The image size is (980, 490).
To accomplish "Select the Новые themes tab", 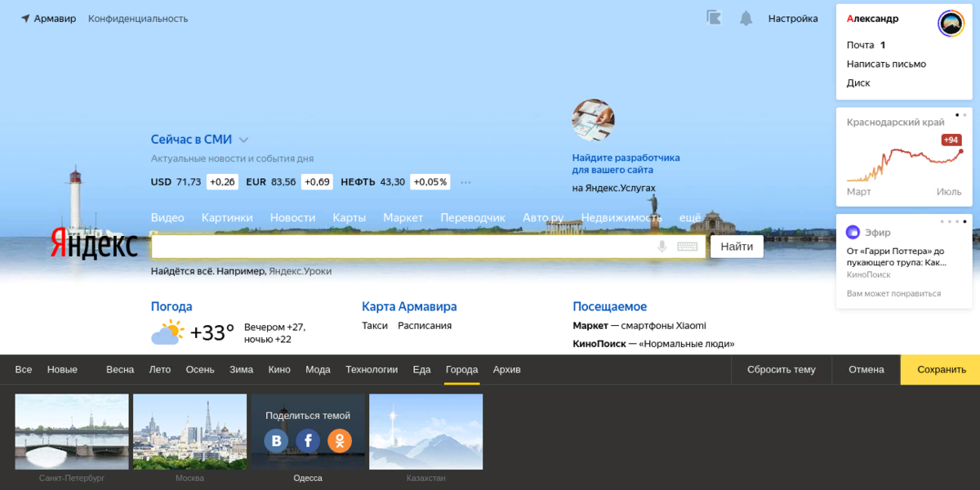I will click(x=62, y=369).
